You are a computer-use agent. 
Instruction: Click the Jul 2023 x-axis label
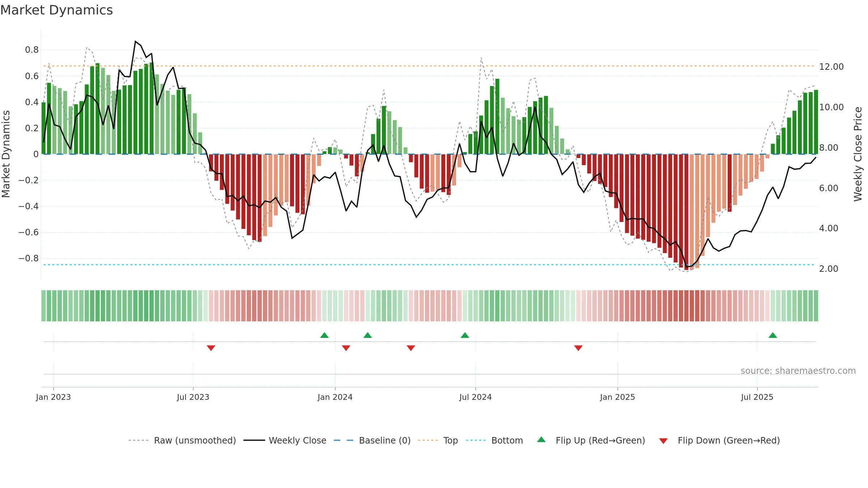point(193,397)
